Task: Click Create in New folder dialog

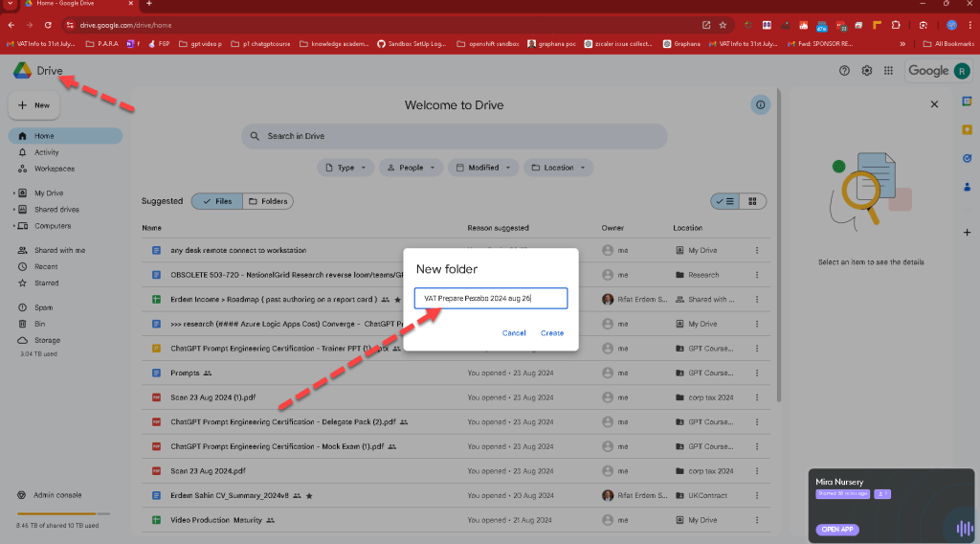Action: pyautogui.click(x=552, y=333)
